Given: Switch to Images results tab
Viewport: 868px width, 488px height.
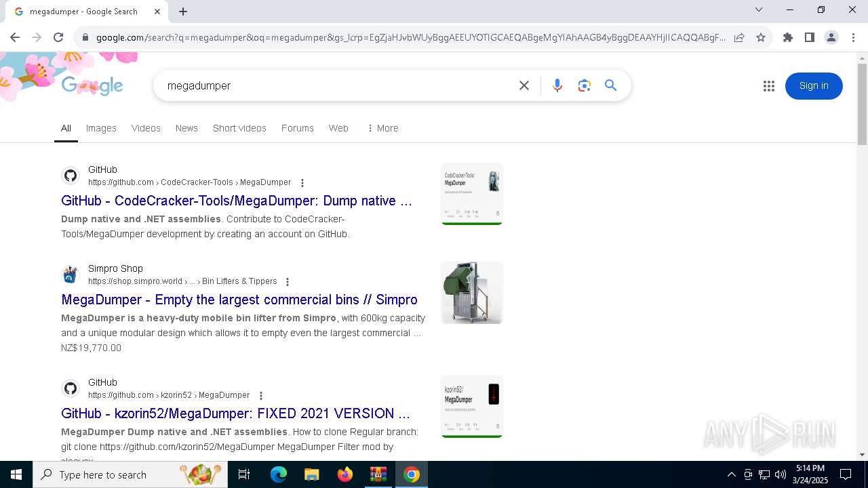Looking at the screenshot, I should coord(101,128).
